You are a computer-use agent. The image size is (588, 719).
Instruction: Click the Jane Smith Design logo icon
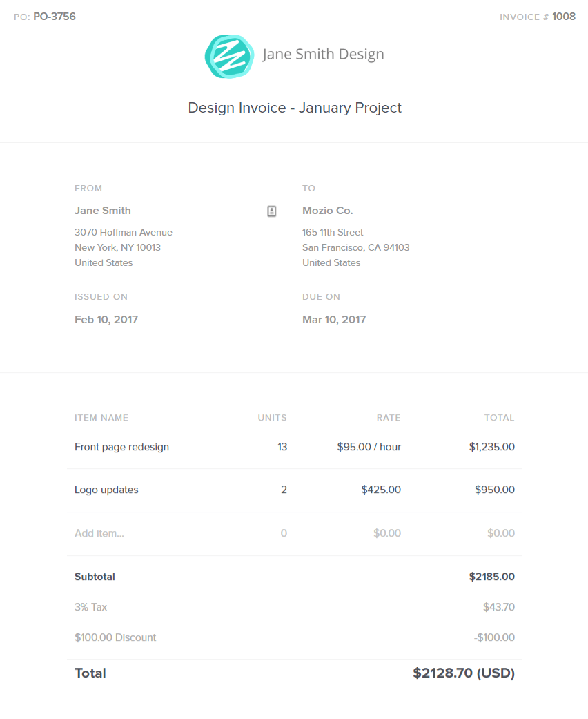click(228, 56)
